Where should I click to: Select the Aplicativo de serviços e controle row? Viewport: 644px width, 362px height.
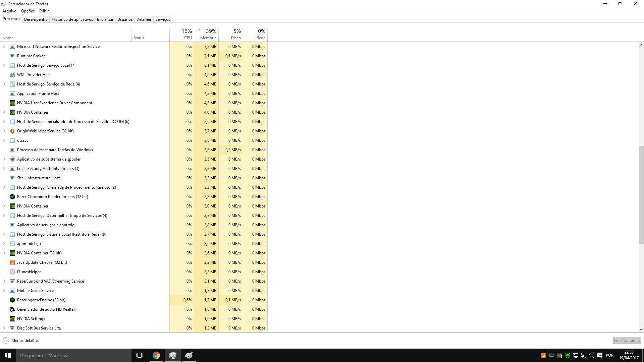point(134,225)
